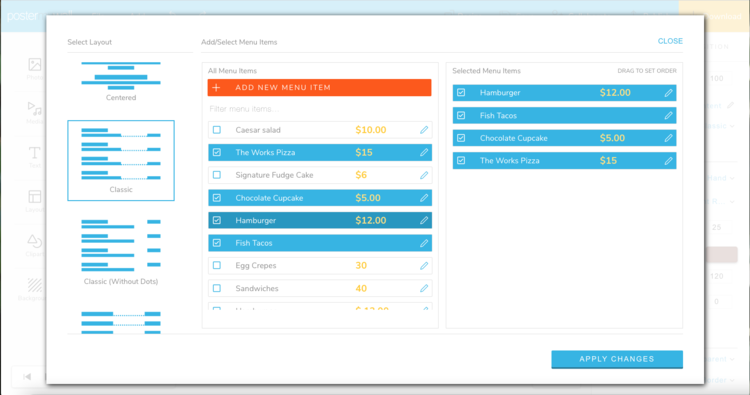Check the Signature Fudge Cake checkbox
The height and width of the screenshot is (395, 750).
click(x=217, y=175)
